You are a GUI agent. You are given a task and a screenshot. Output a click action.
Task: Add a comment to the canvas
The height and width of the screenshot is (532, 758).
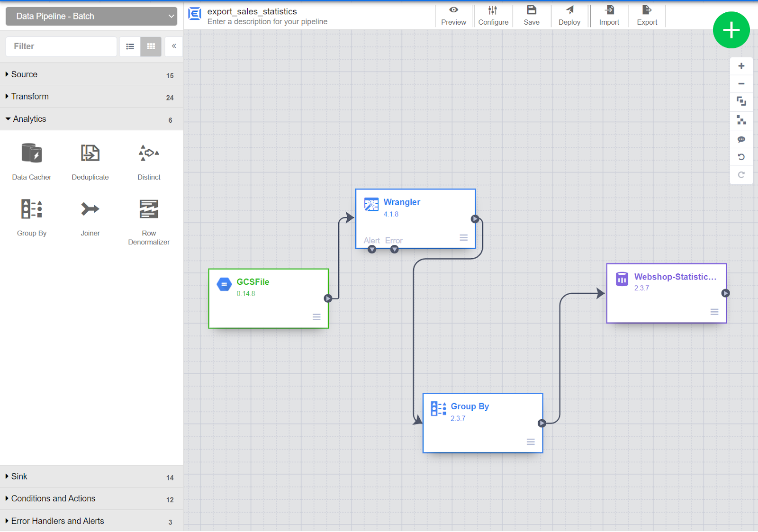click(x=741, y=139)
